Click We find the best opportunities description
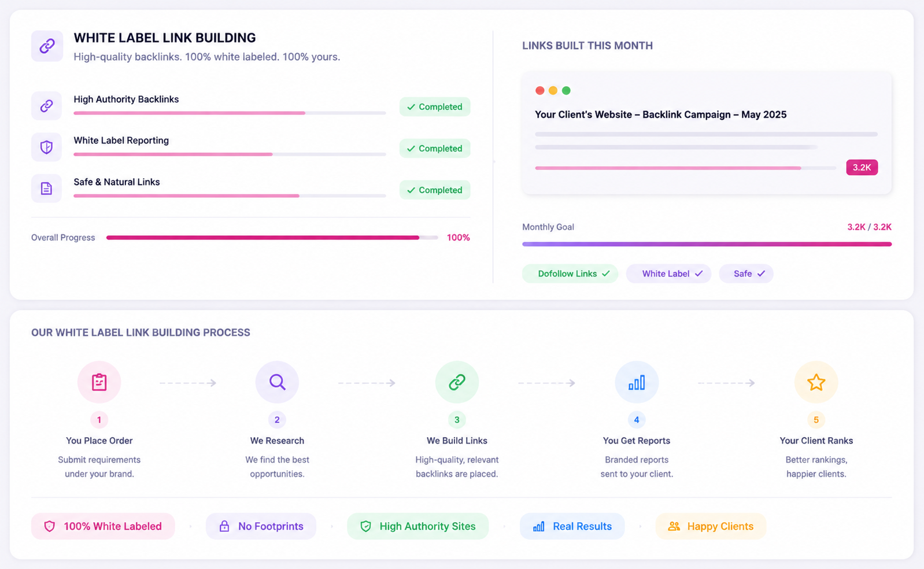The height and width of the screenshot is (569, 924). [x=277, y=467]
